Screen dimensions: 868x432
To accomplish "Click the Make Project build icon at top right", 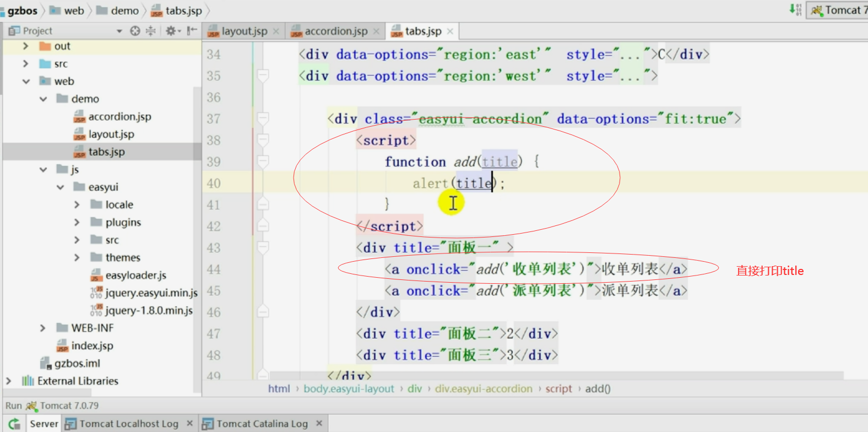I will [795, 9].
